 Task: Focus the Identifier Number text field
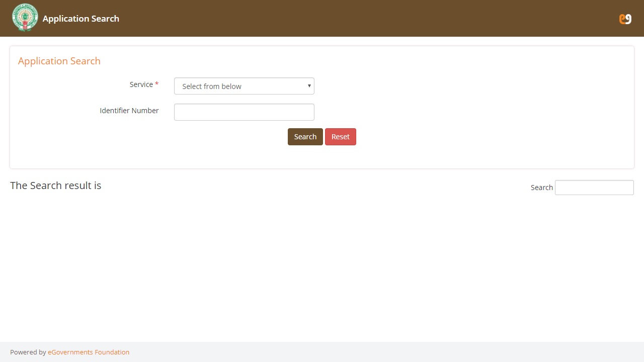[x=244, y=112]
